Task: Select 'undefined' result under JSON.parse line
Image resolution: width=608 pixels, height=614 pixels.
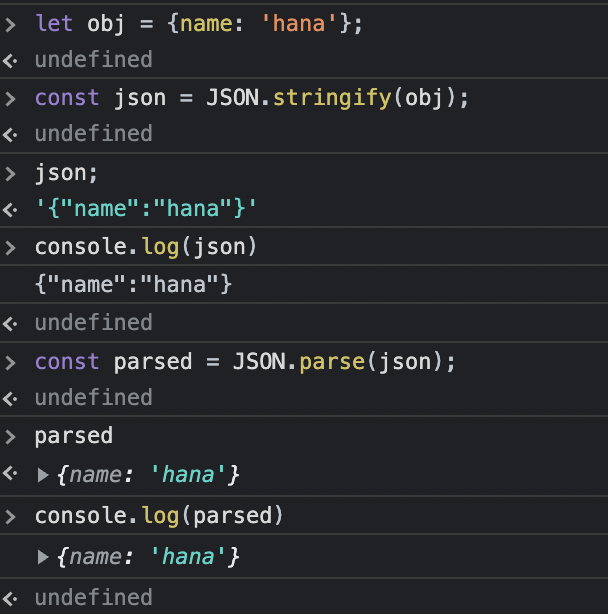Action: pyautogui.click(x=94, y=398)
